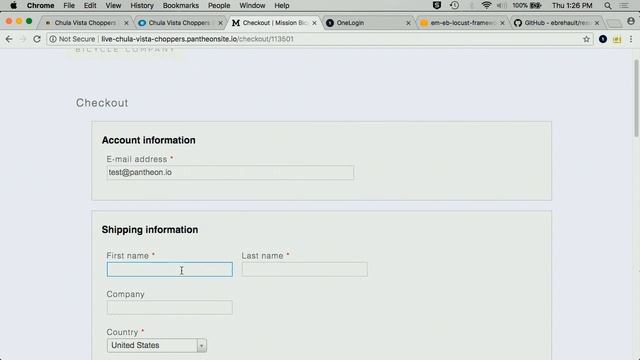Click the Checkout page heading
The height and width of the screenshot is (360, 640).
coord(102,103)
